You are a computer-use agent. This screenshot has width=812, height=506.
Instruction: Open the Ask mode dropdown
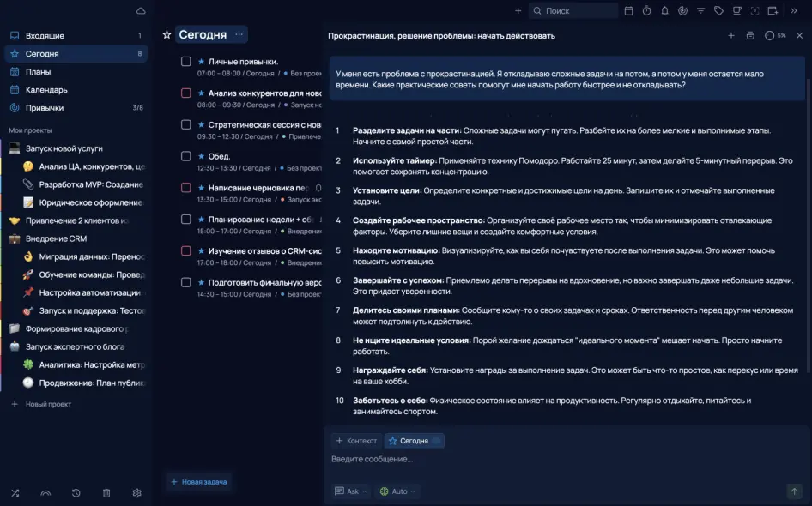pyautogui.click(x=351, y=491)
